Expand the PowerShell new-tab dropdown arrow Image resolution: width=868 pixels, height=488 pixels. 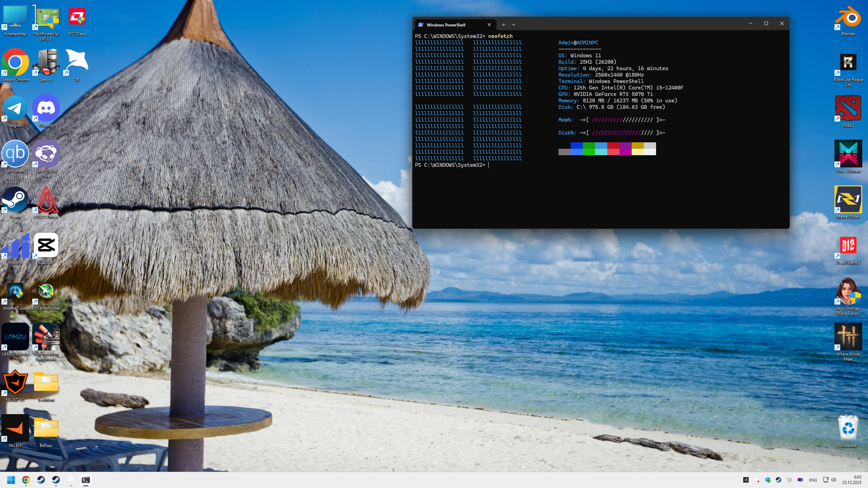(x=514, y=25)
